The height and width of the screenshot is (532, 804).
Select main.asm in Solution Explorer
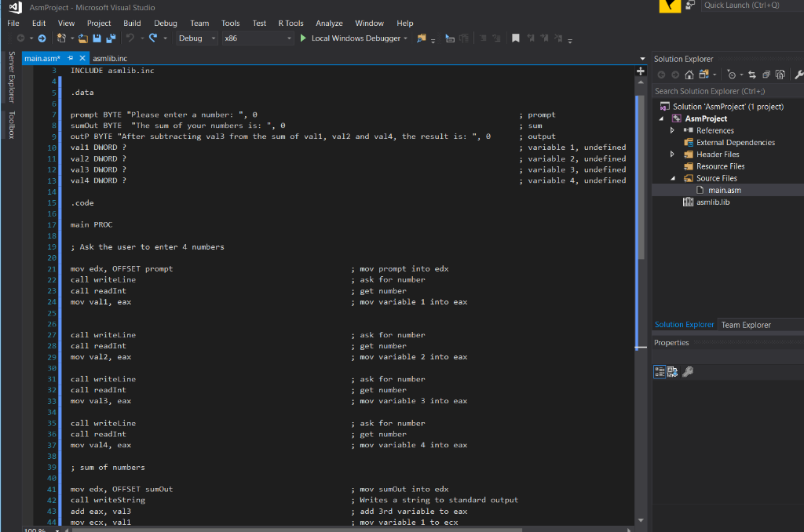pos(724,190)
